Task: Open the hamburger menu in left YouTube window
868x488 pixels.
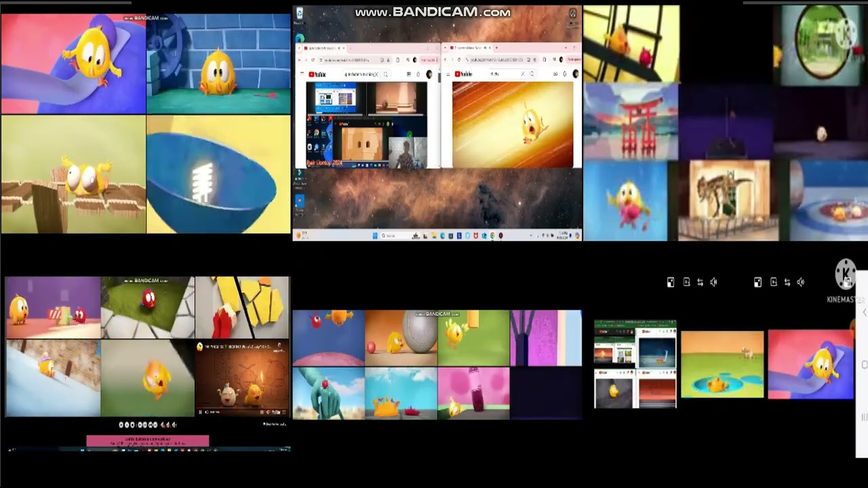Action: [x=302, y=74]
